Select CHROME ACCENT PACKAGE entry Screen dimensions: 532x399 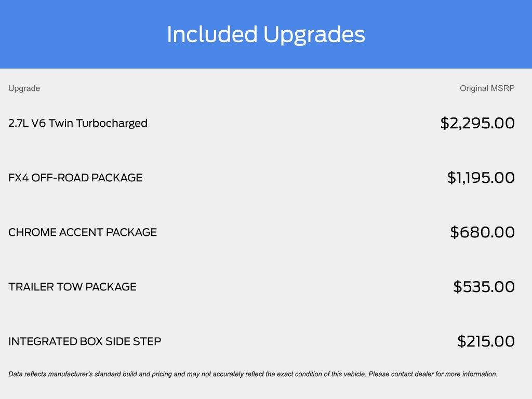tap(83, 232)
